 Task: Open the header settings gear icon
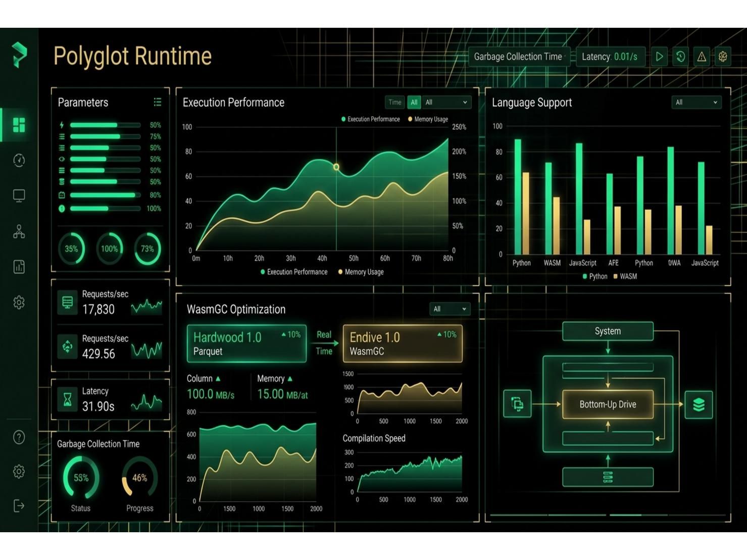pos(723,57)
